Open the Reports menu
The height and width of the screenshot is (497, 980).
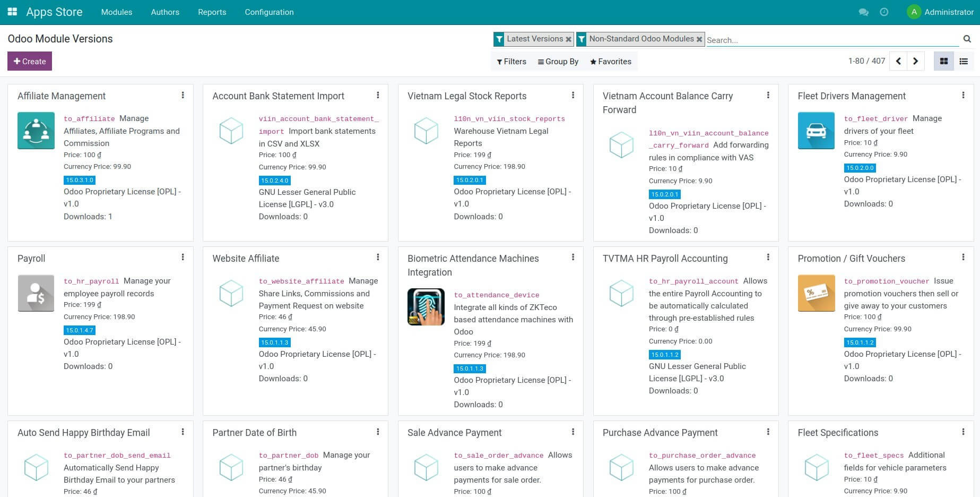[x=212, y=12]
